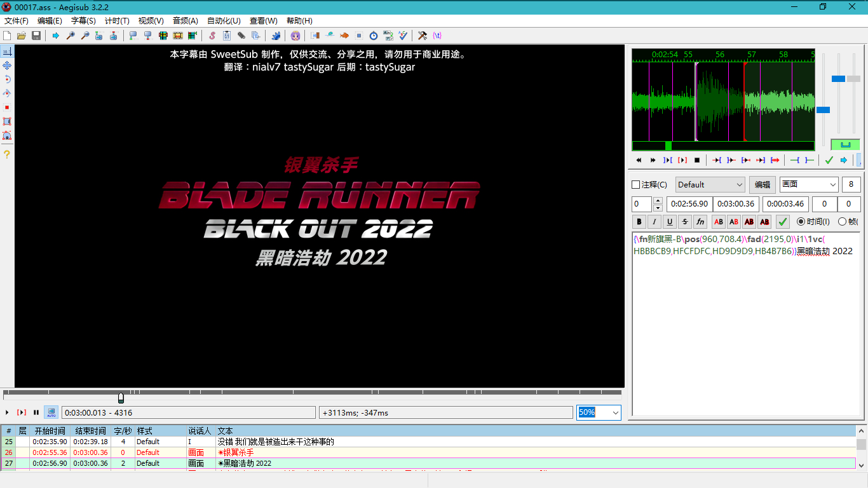Save subtitles with the floppy disk icon
This screenshot has height=488, width=868.
click(36, 36)
